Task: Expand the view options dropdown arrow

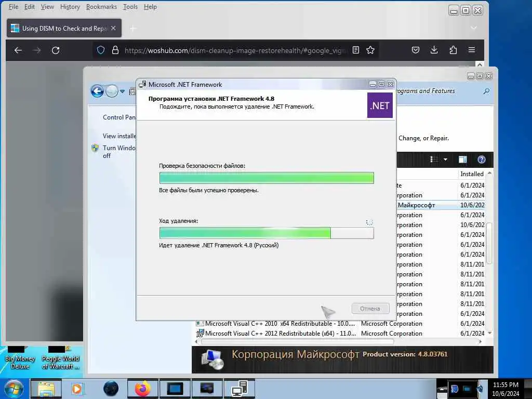Action: (445, 159)
